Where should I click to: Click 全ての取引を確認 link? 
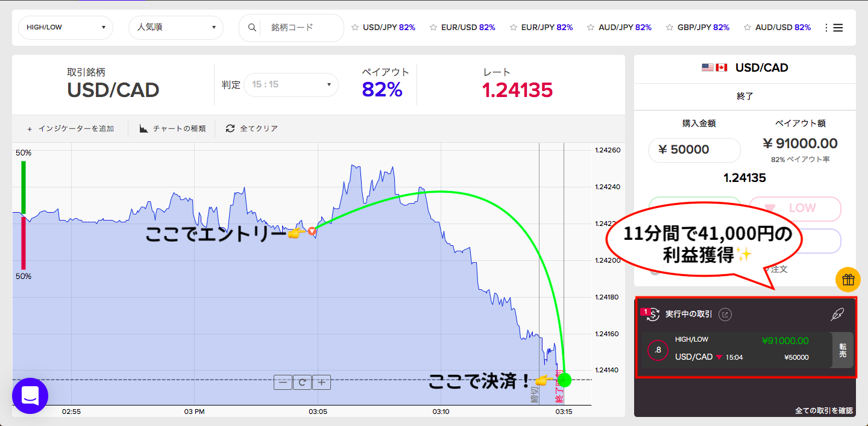[x=823, y=411]
